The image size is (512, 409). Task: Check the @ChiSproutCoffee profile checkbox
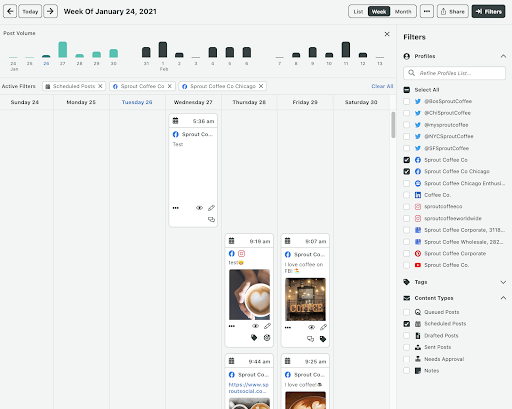407,113
